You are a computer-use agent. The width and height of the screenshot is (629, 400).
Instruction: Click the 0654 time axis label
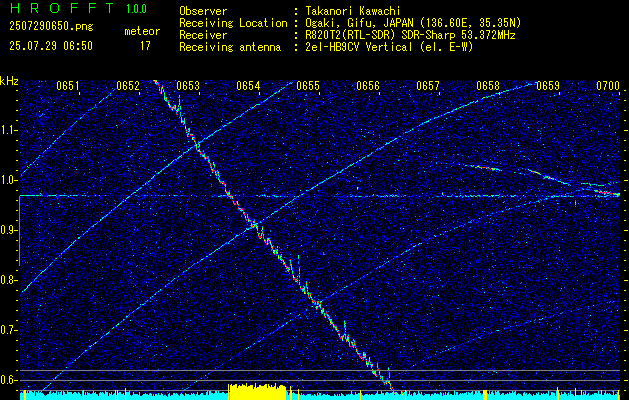[x=248, y=86]
